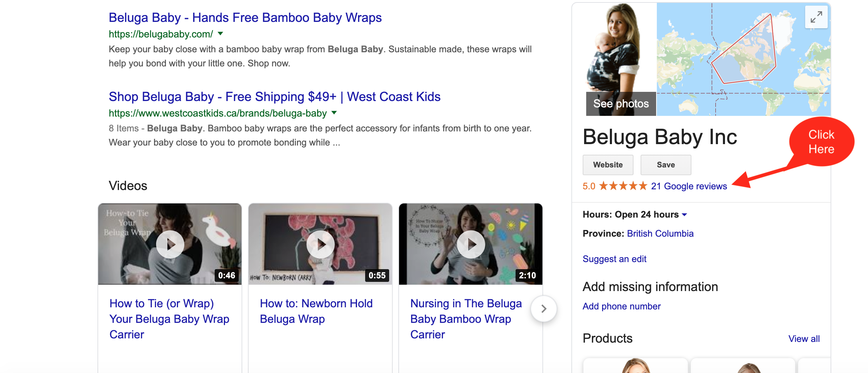Click View all products link
This screenshot has height=373, width=868.
(804, 339)
